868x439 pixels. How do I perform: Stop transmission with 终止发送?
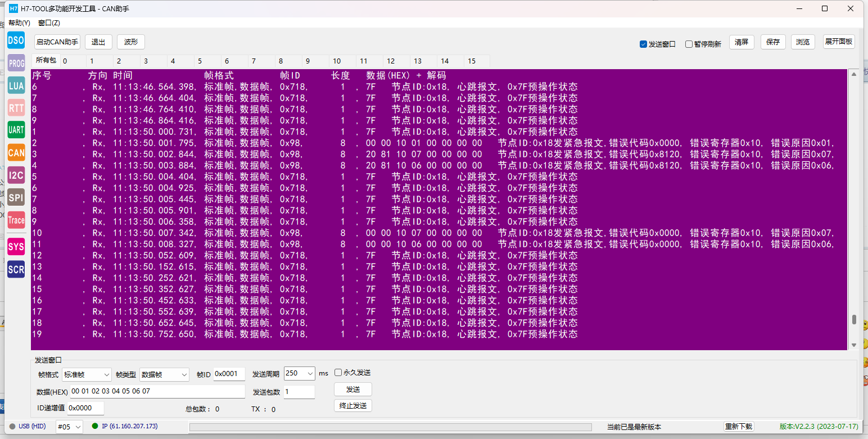[353, 406]
